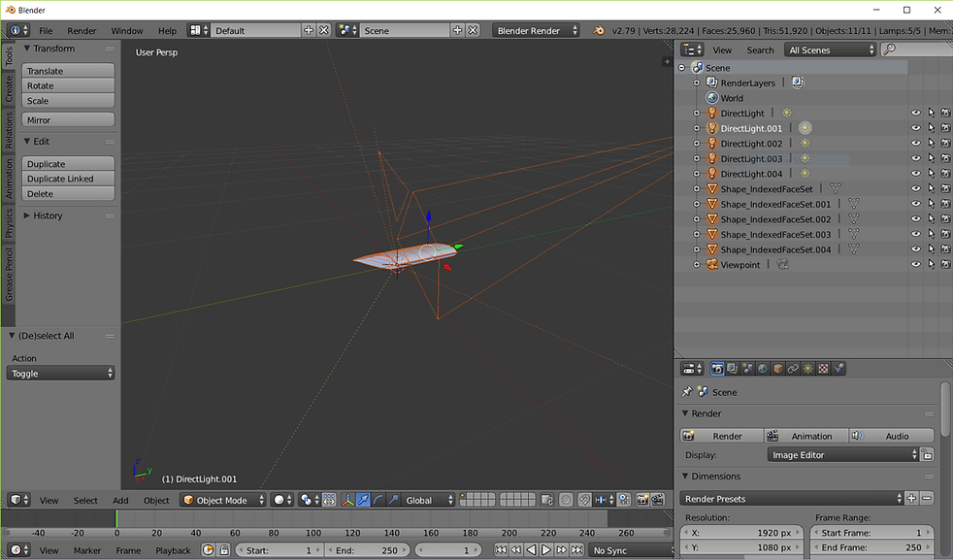The image size is (953, 560).
Task: Click the new-window lock icon beside Image Editor
Action: (x=927, y=455)
